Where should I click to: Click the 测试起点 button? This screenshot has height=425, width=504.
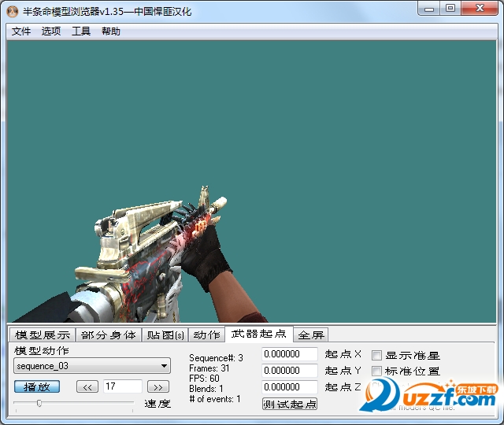pyautogui.click(x=290, y=404)
